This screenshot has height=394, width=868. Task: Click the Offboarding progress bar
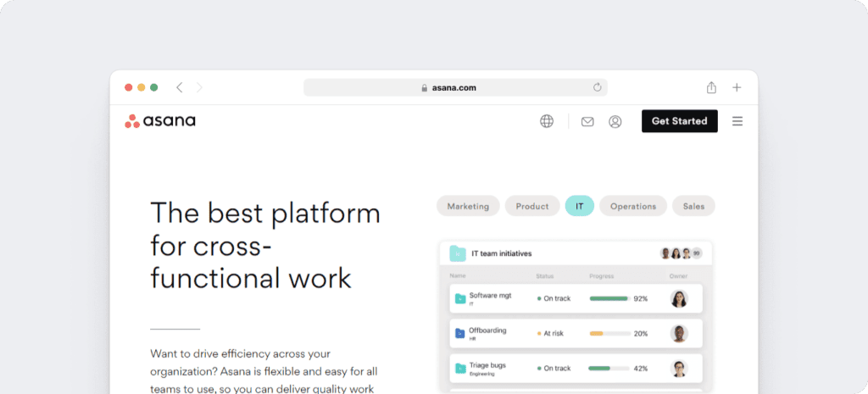point(610,334)
